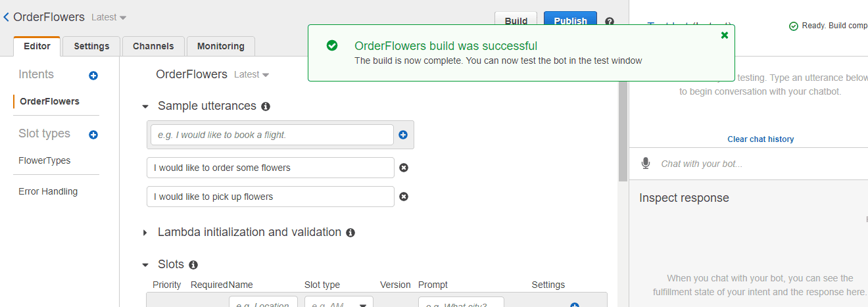This screenshot has height=307, width=868.
Task: Switch to the Monitoring tab
Action: click(221, 46)
